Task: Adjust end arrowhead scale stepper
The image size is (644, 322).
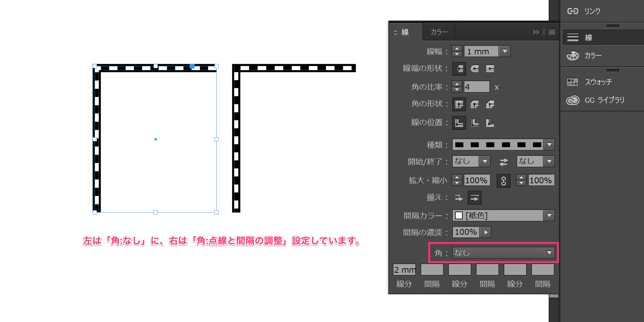Action: pyautogui.click(x=521, y=180)
